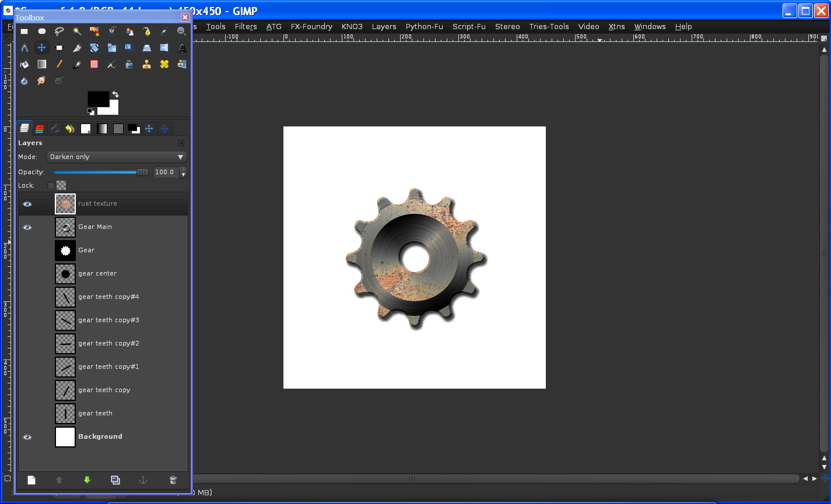Open the Script-Fu menu
Screen dimensions: 831x504
click(469, 26)
